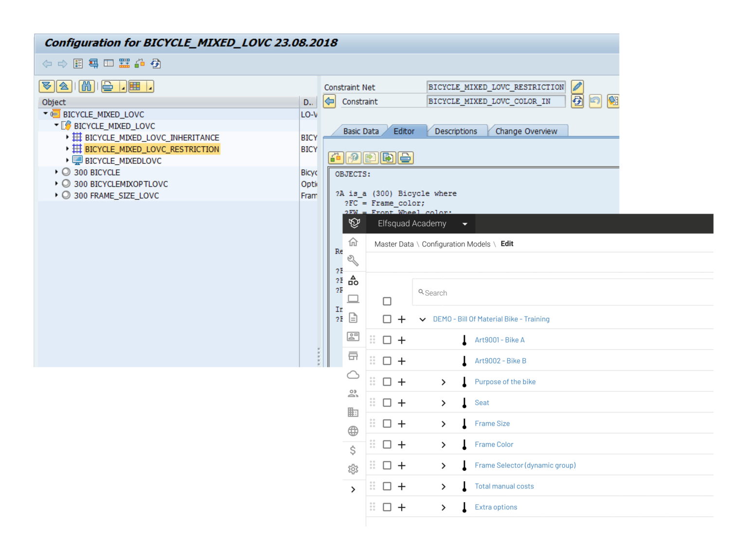Check the checkbox next to Art9001 - Bike A

click(387, 340)
